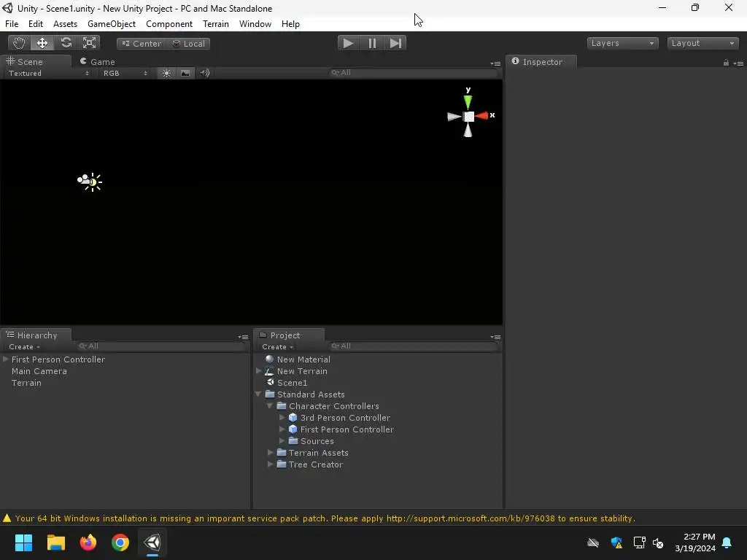The width and height of the screenshot is (747, 560).
Task: Collapse Standard Assets folder
Action: (258, 394)
